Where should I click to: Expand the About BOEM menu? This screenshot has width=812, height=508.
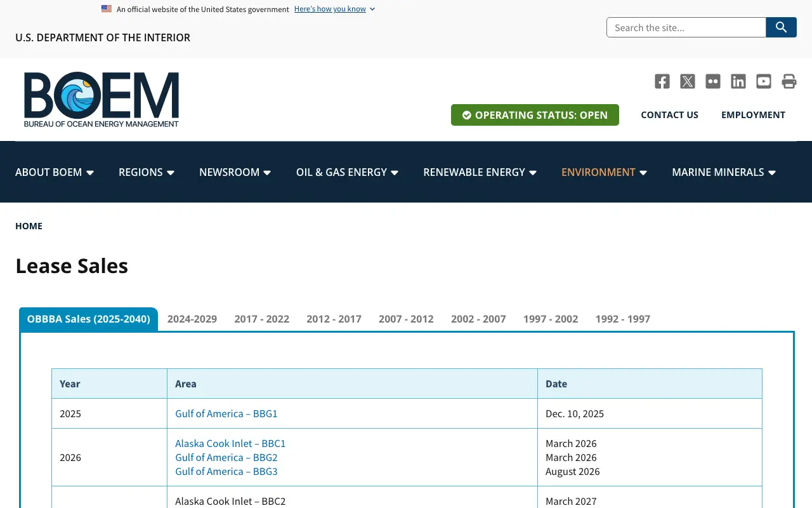click(x=55, y=172)
